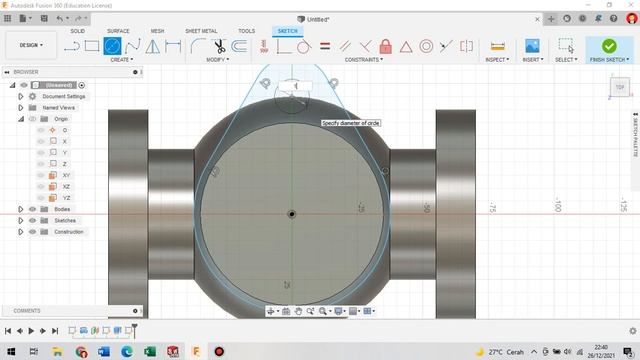Image resolution: width=640 pixels, height=360 pixels.
Task: Click the Pan hand icon
Action: tap(298, 311)
